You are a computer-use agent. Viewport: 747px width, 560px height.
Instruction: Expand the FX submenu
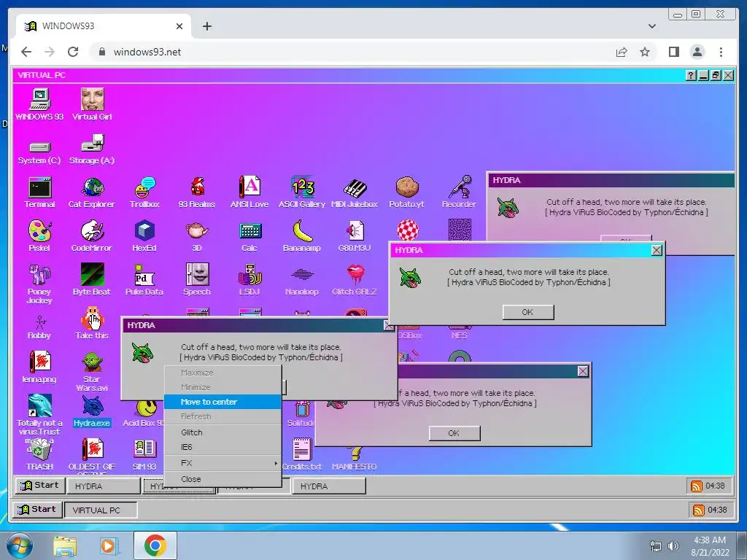point(222,463)
